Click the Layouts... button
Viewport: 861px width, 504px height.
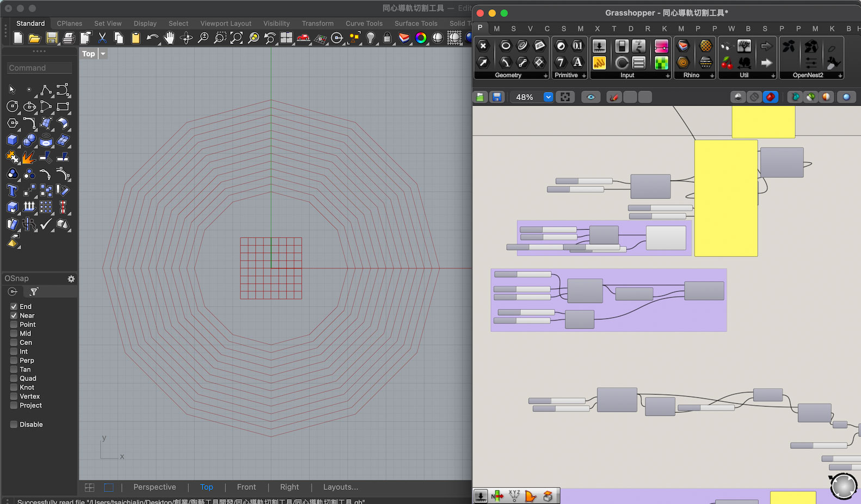tap(340, 487)
